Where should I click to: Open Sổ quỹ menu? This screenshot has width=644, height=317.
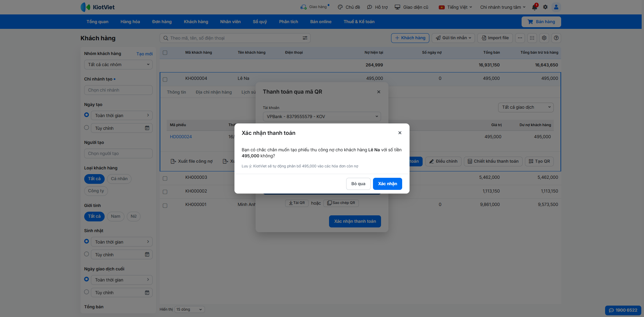(x=260, y=22)
